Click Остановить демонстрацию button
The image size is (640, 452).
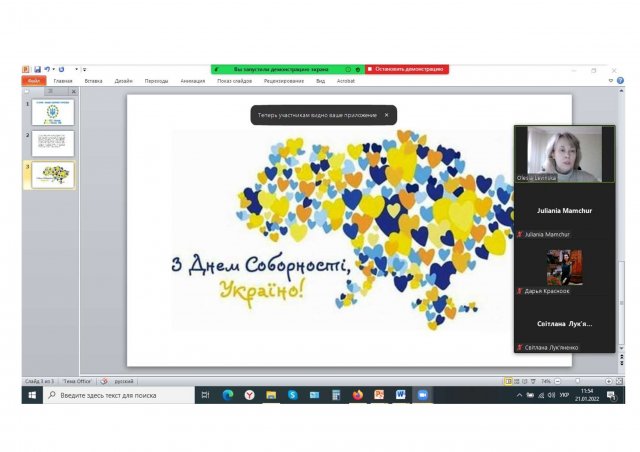[x=407, y=69]
